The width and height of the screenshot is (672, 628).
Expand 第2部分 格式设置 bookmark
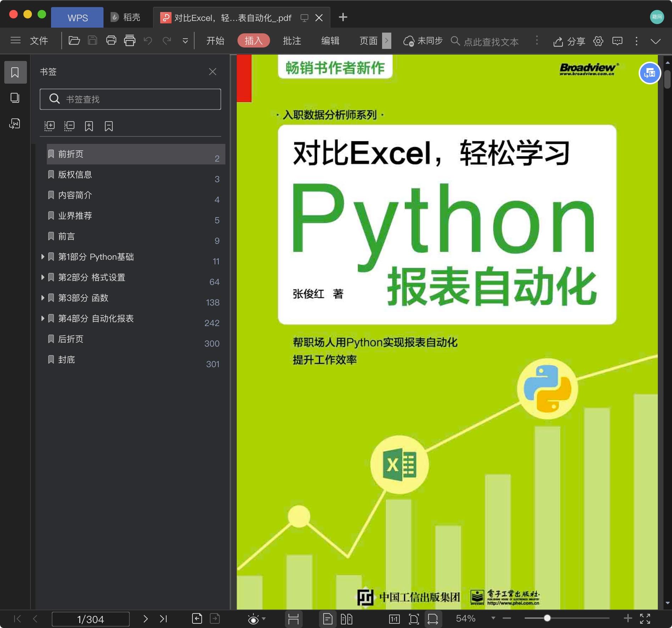click(43, 277)
